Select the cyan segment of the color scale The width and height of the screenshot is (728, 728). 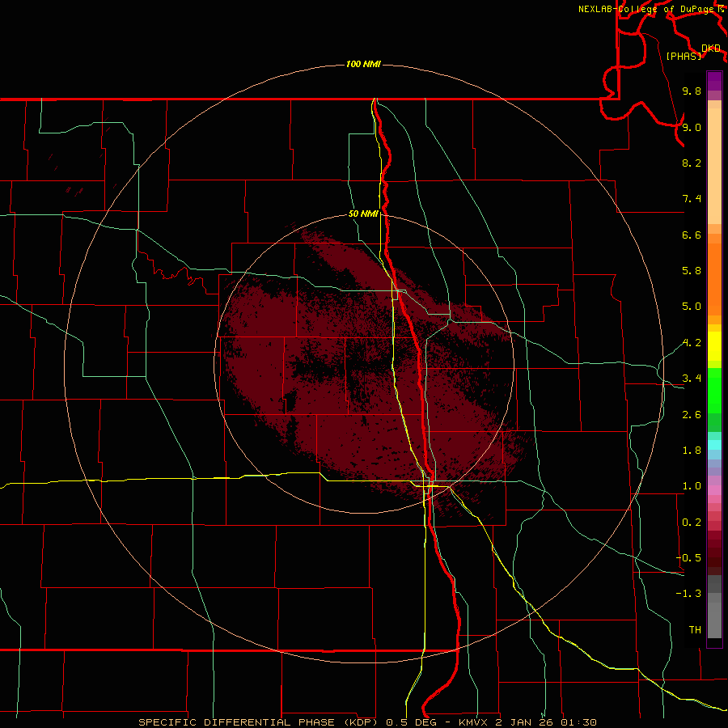point(714,445)
